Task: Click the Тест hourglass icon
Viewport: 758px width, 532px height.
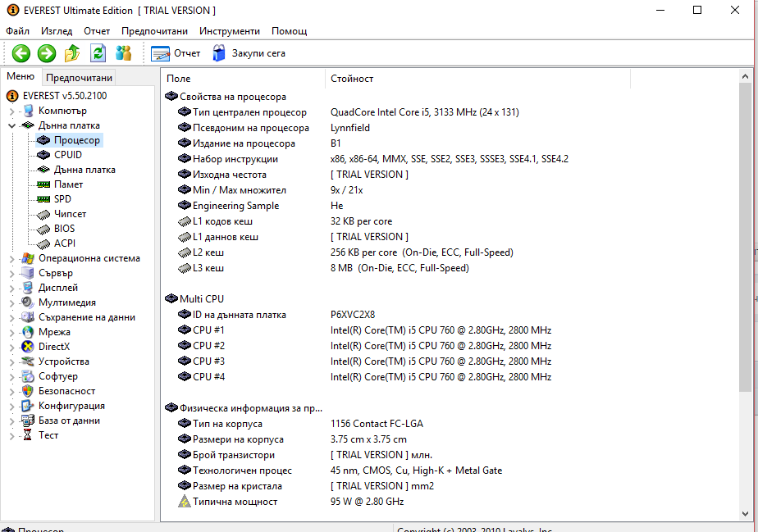Action: tap(28, 435)
